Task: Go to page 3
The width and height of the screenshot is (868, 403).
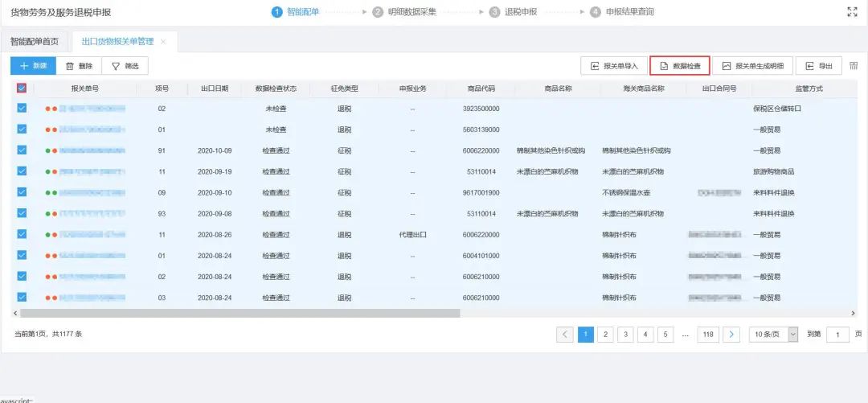Action: click(625, 335)
